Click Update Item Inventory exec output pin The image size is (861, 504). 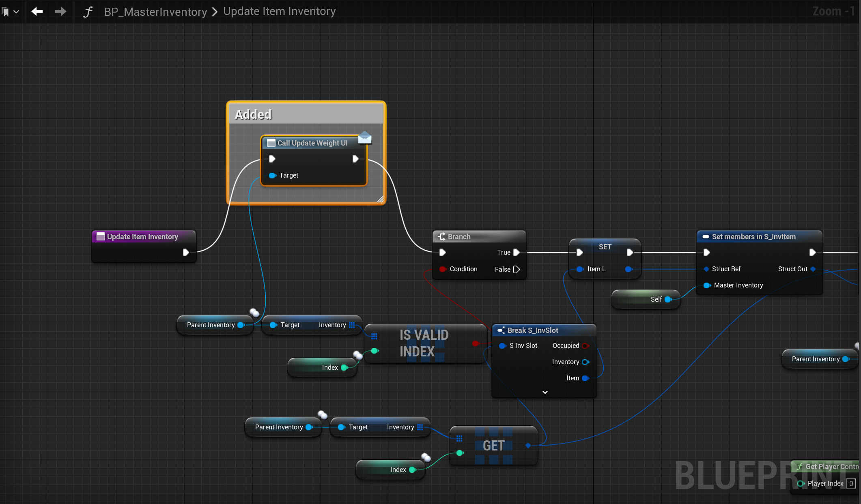(186, 252)
